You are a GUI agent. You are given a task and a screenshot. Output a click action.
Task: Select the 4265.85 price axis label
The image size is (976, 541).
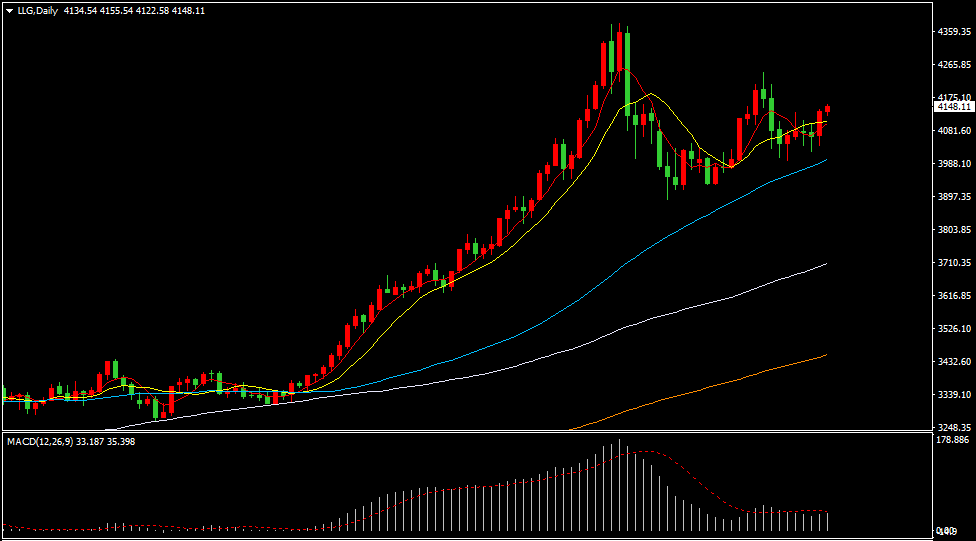(954, 65)
